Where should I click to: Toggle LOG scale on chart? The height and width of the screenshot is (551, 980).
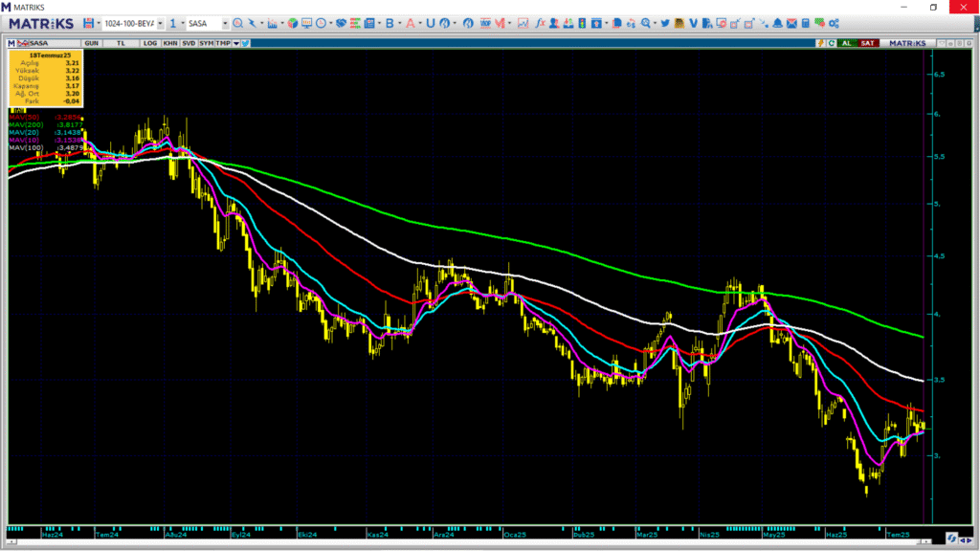pyautogui.click(x=150, y=43)
